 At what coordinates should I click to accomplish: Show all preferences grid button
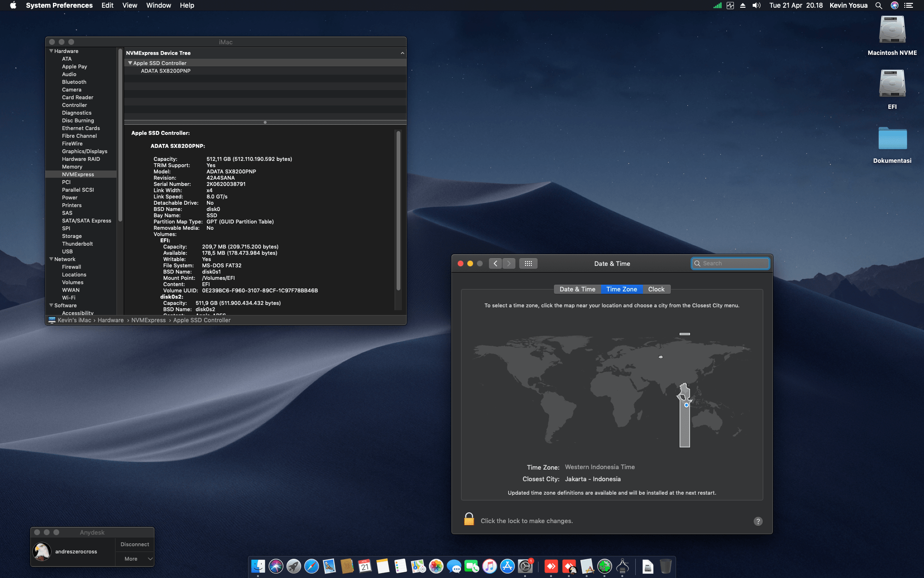click(x=528, y=263)
